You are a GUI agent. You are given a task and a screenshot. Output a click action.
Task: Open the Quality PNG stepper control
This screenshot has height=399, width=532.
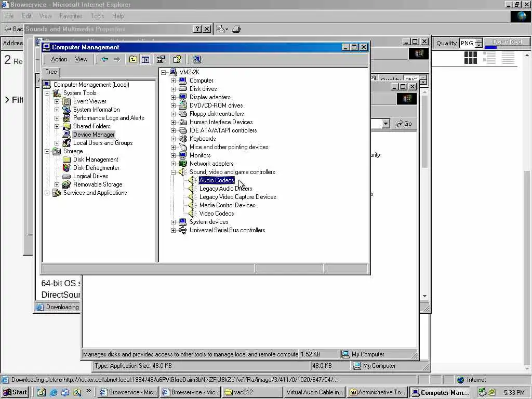click(x=478, y=43)
